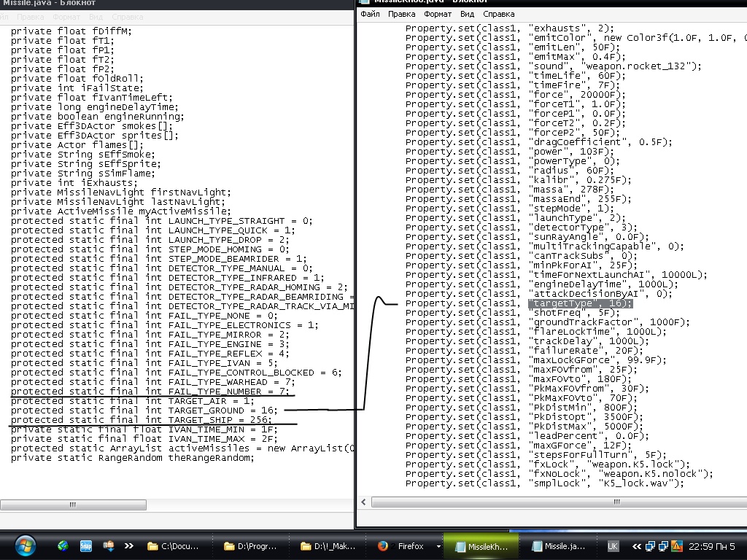The width and height of the screenshot is (747, 560).
Task: Click the "sound", "weapon.rocket_132" property line
Action: [554, 66]
